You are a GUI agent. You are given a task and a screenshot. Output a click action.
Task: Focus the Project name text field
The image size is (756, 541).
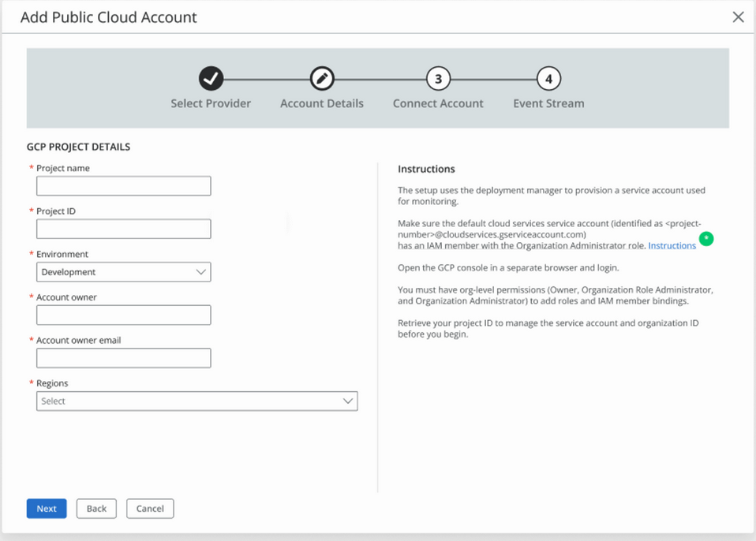tap(124, 186)
